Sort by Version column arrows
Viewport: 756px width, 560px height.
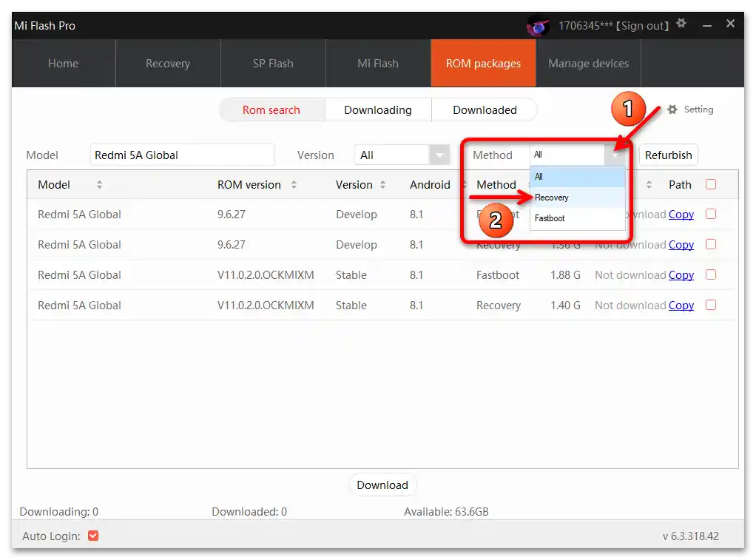click(383, 184)
